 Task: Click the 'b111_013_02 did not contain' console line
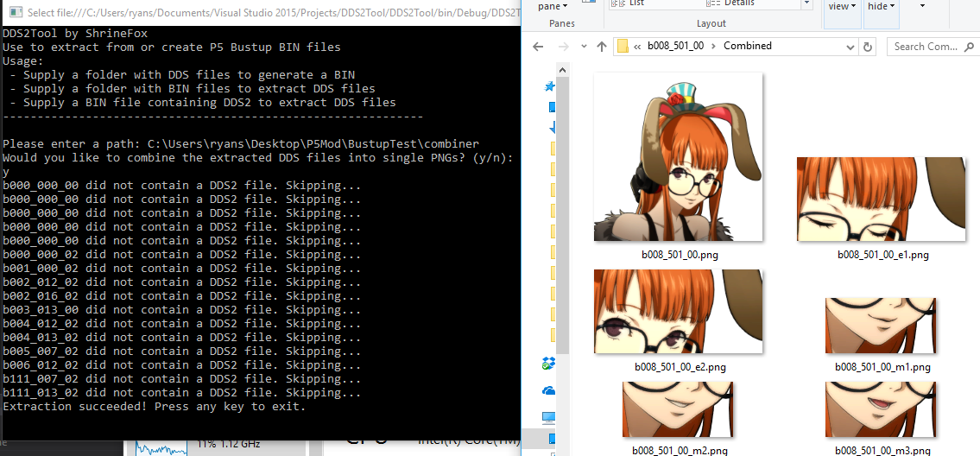pos(182,392)
